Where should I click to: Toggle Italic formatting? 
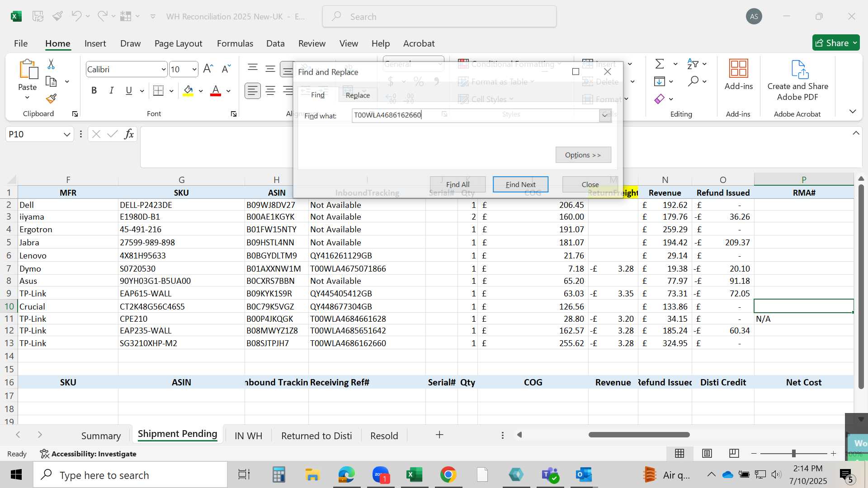coord(111,90)
